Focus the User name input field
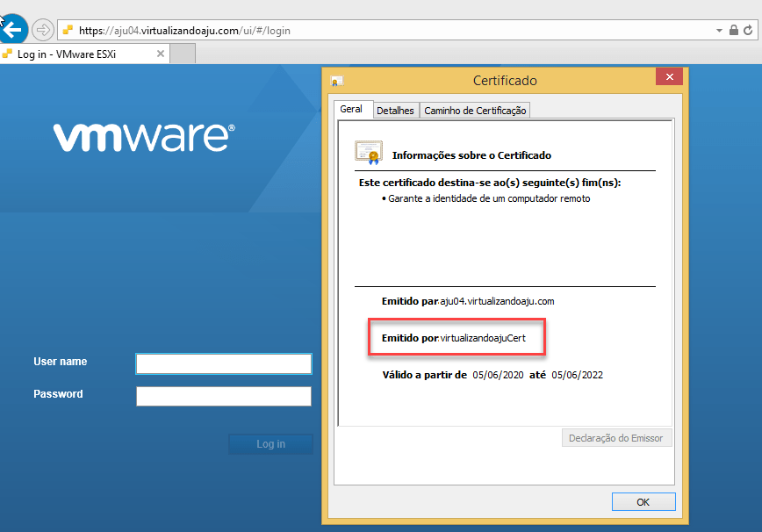The width and height of the screenshot is (762, 532). click(x=223, y=363)
